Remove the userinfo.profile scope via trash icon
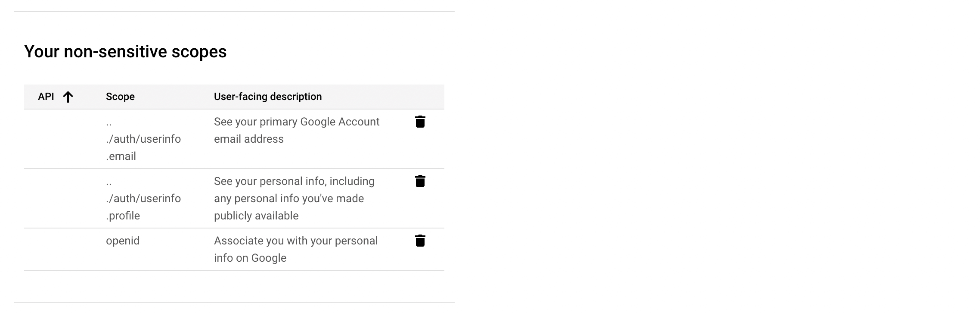 pyautogui.click(x=420, y=182)
